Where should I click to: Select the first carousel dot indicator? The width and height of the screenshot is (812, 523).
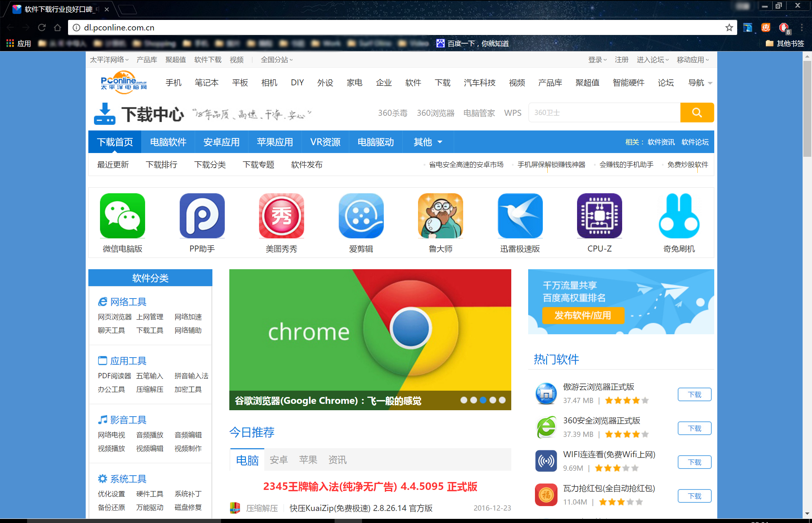pos(464,400)
